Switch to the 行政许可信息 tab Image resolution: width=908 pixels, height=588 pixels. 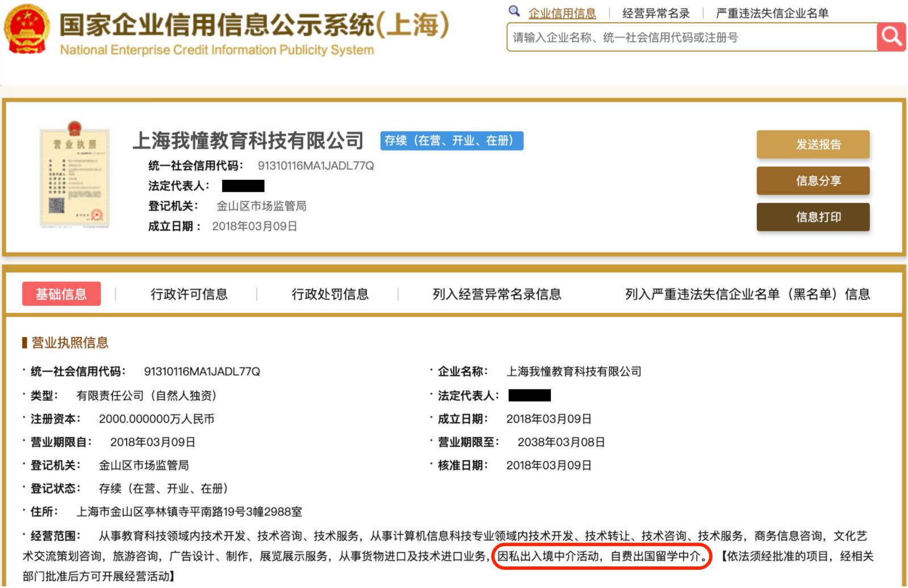(189, 294)
